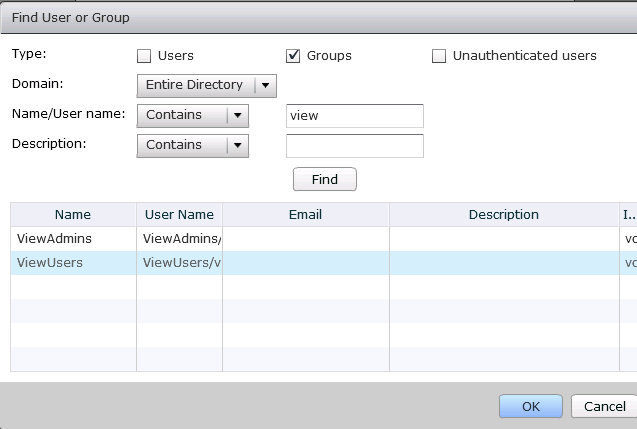Click the ViewAdmins/ user name cell
This screenshot has width=637, height=429.
coord(180,238)
